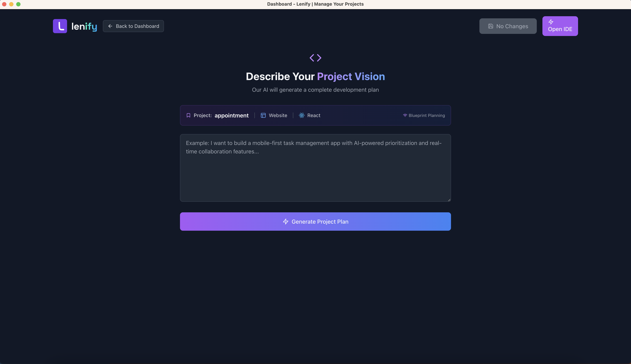Click the code brackets icon above the heading
The height and width of the screenshot is (364, 631).
[x=315, y=57]
